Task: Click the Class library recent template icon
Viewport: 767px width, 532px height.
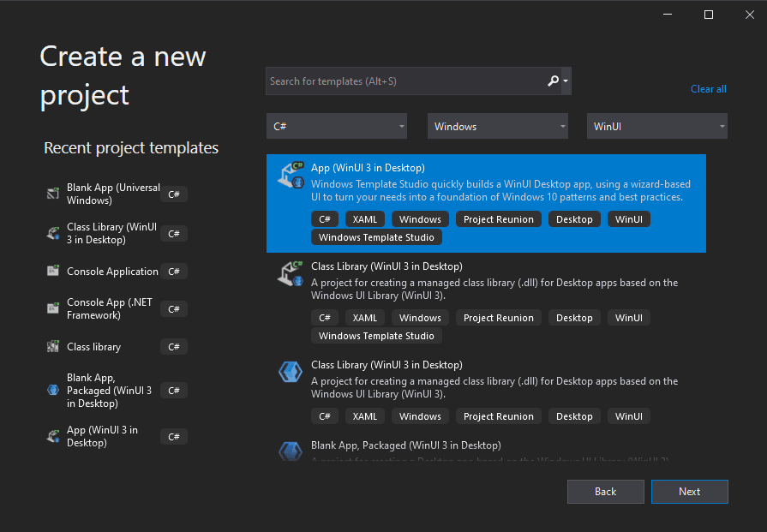Action: [52, 347]
